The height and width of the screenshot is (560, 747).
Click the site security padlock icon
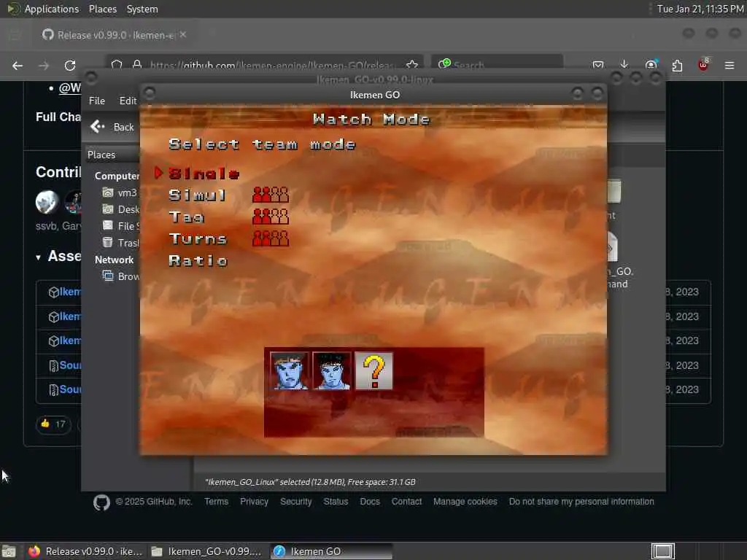point(137,65)
